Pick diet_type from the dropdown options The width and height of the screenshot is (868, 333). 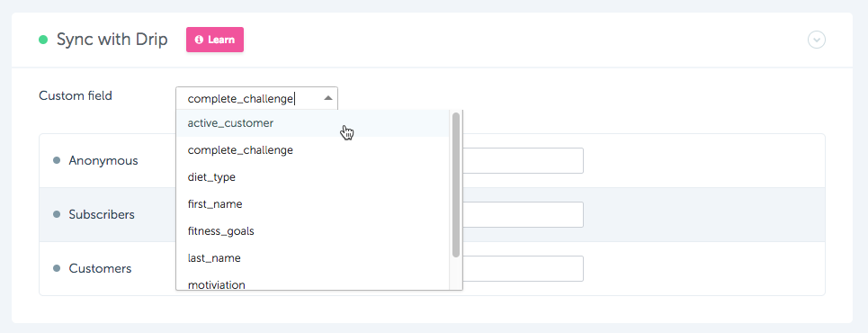pos(313,177)
